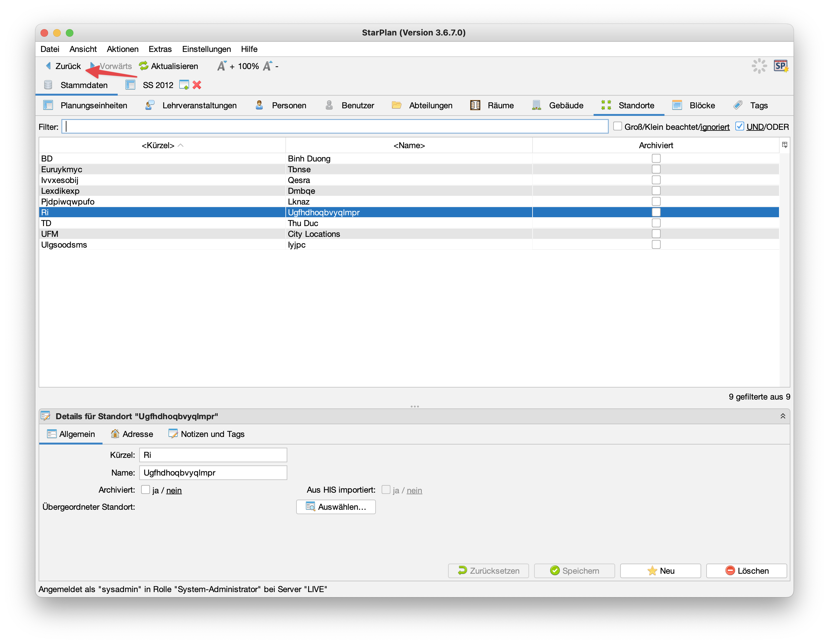The height and width of the screenshot is (644, 829).
Task: Open the Gebäude building icon
Action: coord(536,105)
